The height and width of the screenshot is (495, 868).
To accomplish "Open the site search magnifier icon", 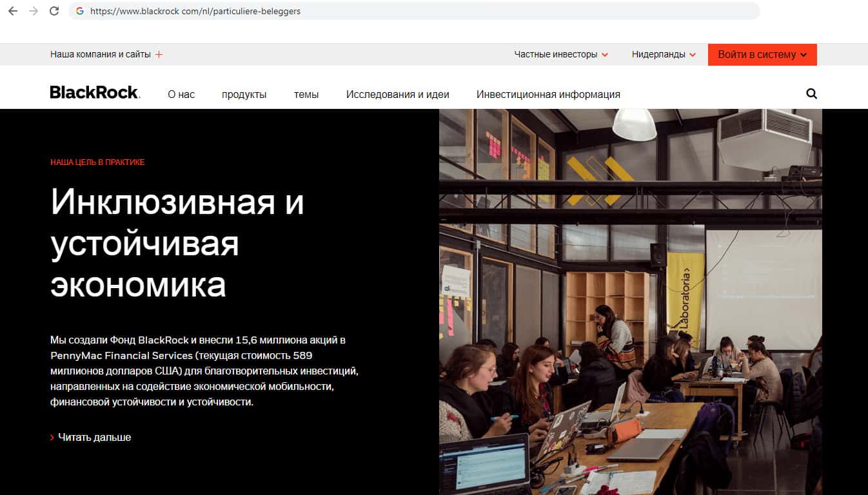I will point(811,94).
